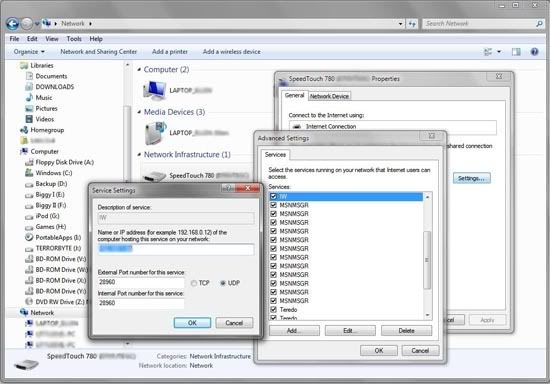Viewport: 550px width, 384px height.
Task: Click OK in Service Settings dialog
Action: [x=192, y=323]
